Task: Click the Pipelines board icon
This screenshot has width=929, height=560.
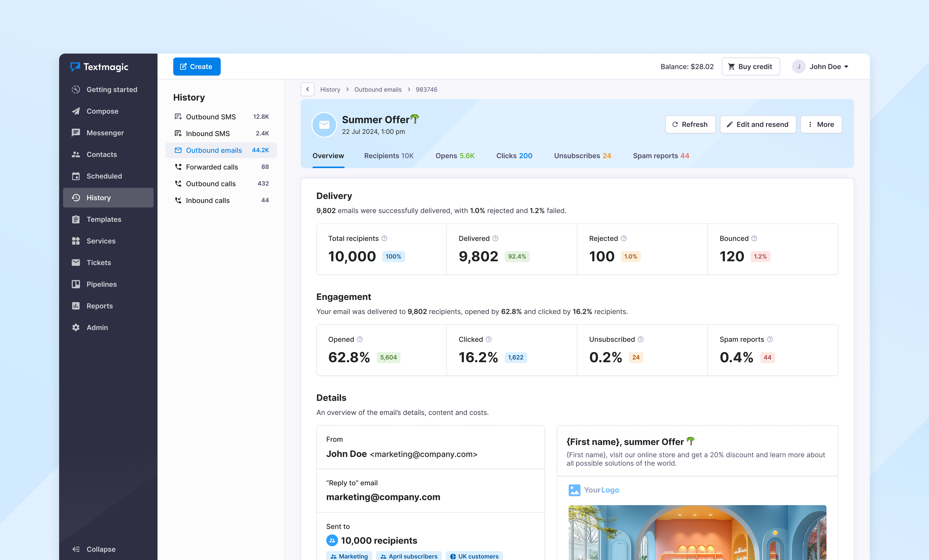Action: click(x=76, y=284)
